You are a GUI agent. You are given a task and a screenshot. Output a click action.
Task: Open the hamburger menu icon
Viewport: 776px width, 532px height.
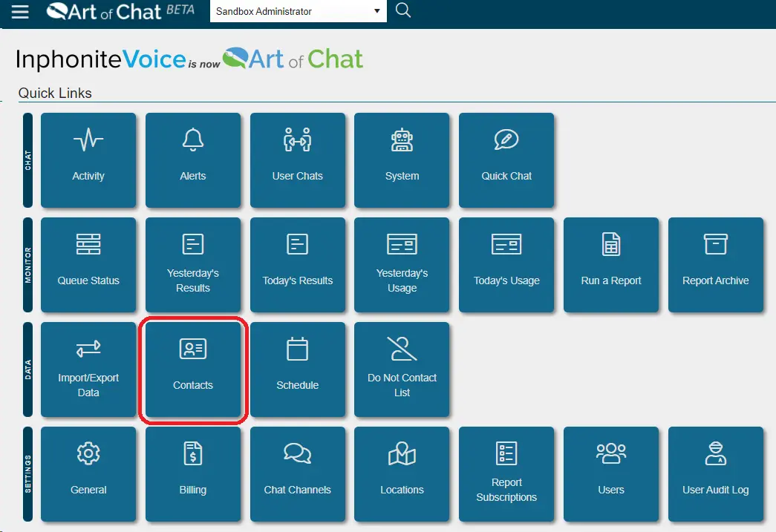point(20,11)
